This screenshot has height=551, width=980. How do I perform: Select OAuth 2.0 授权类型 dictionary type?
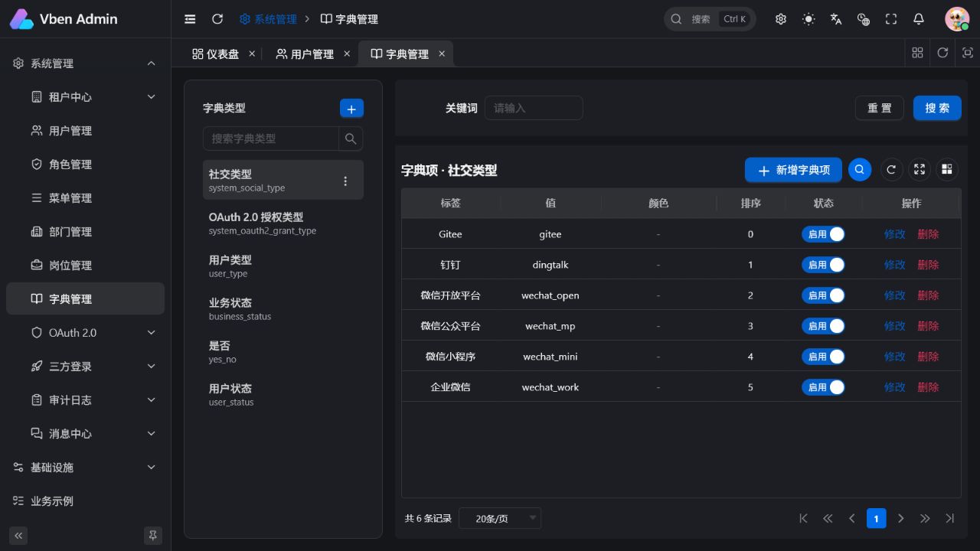coord(283,223)
